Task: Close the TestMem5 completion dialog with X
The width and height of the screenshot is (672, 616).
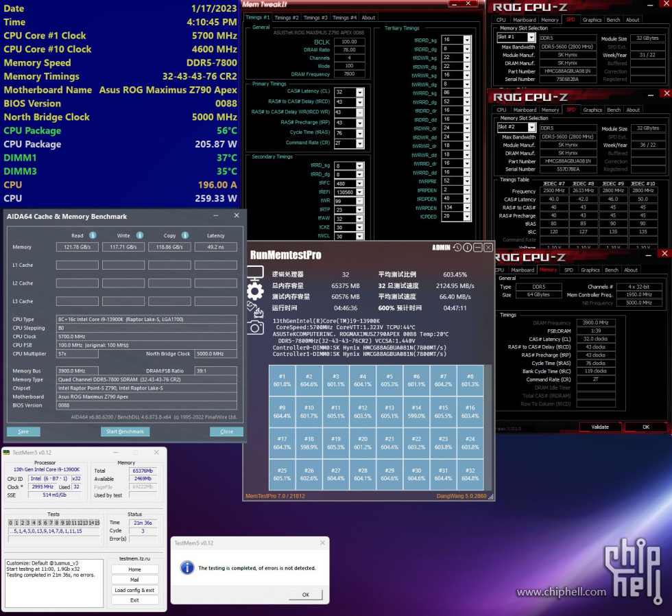Action: click(322, 543)
